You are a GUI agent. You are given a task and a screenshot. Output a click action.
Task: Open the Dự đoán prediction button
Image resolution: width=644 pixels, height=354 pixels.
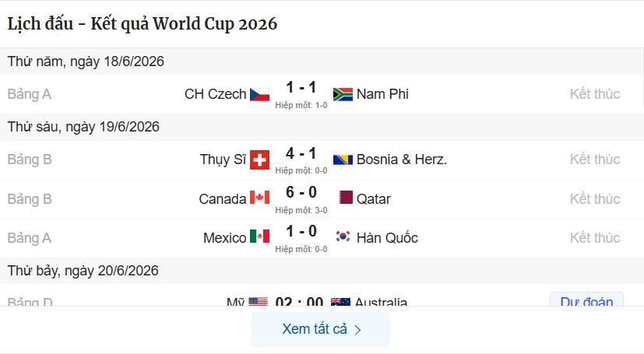(x=586, y=300)
